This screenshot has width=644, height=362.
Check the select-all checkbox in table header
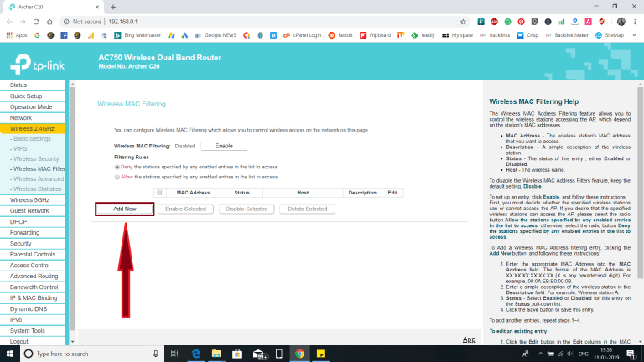(x=159, y=193)
